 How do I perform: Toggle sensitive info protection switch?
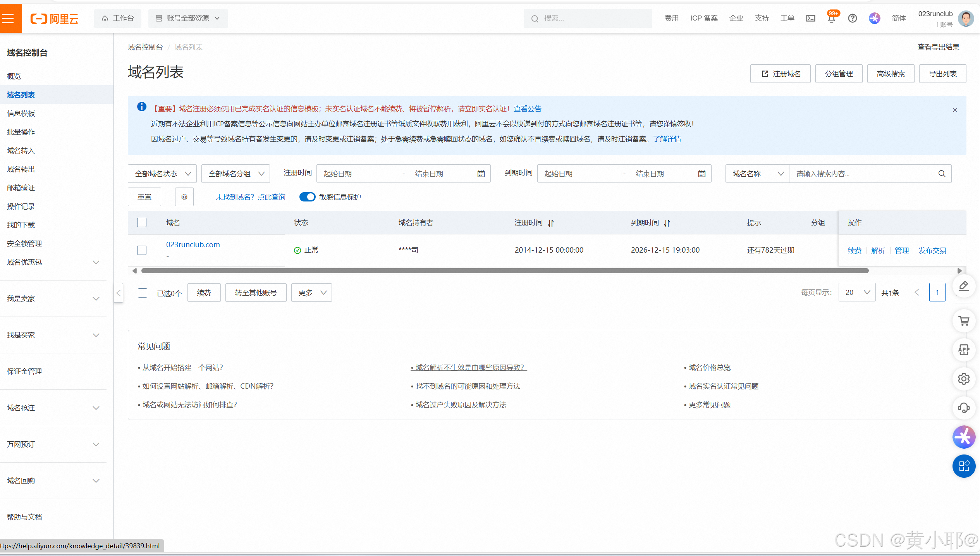pyautogui.click(x=308, y=197)
